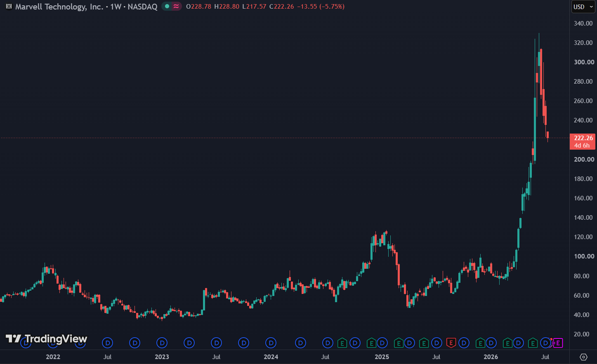Screen dimensions: 597x364
Task: Click the close value C222.26 in legend
Action: point(282,7)
